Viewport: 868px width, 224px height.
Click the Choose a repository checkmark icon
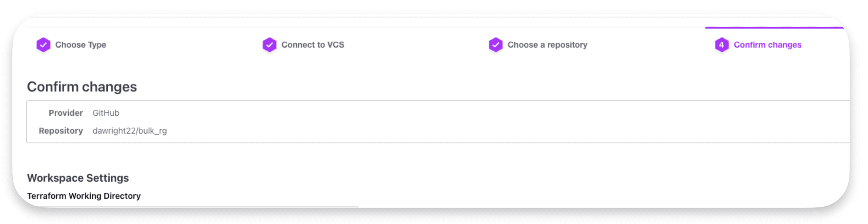point(496,45)
